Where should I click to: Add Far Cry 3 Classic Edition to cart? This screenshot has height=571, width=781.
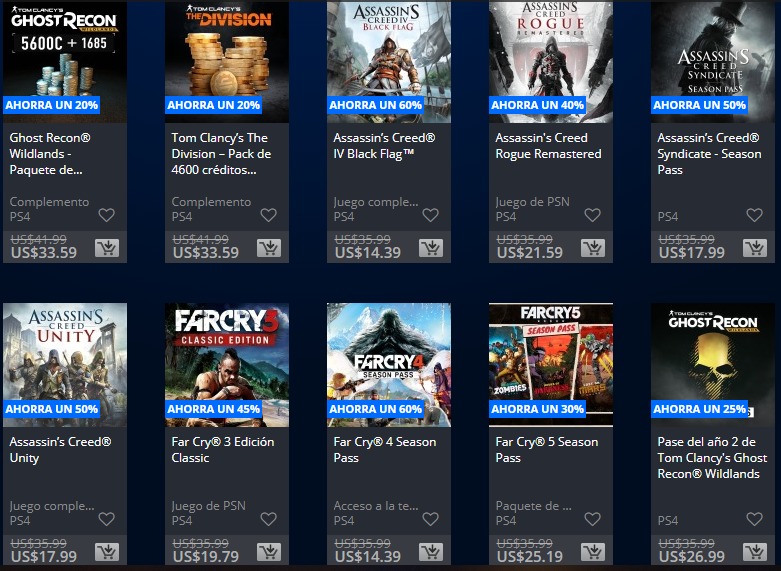[x=269, y=552]
